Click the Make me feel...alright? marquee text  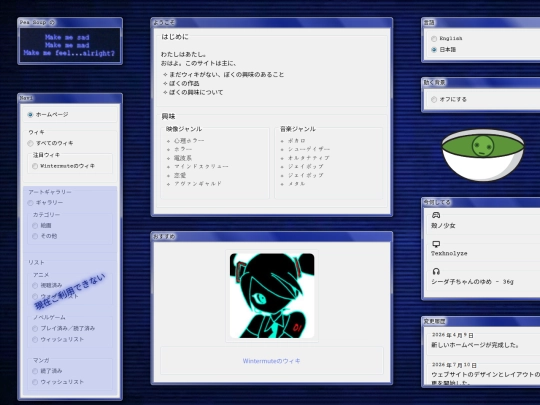69,53
